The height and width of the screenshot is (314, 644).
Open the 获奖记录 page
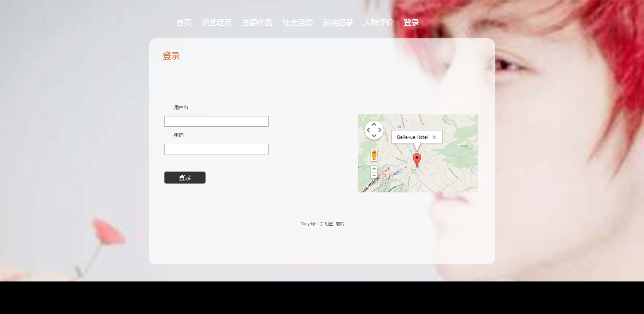[338, 23]
